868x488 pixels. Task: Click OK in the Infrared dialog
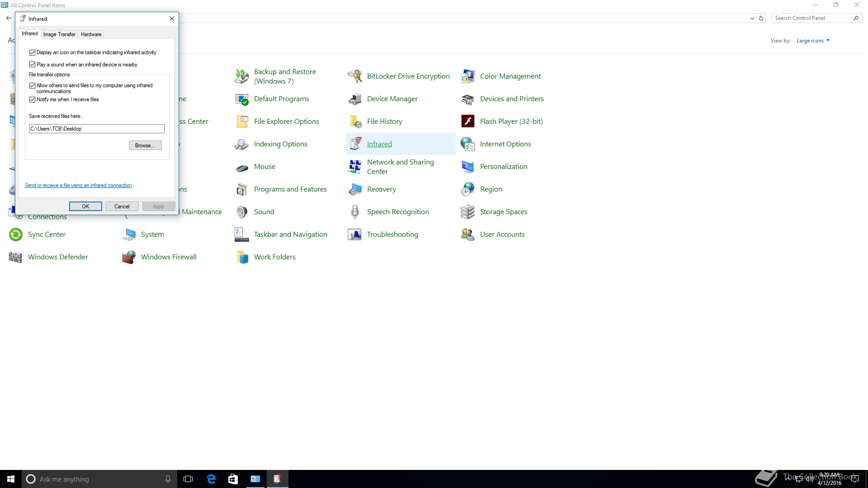pos(85,206)
